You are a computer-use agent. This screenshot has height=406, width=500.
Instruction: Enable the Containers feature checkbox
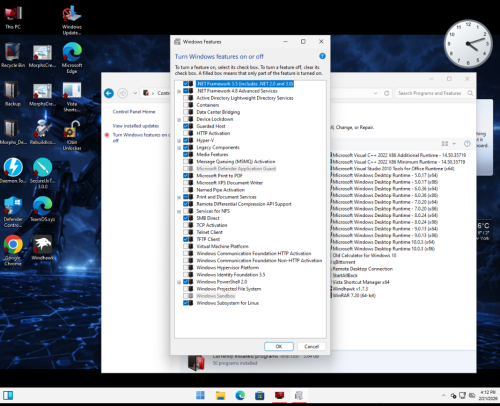(x=186, y=105)
